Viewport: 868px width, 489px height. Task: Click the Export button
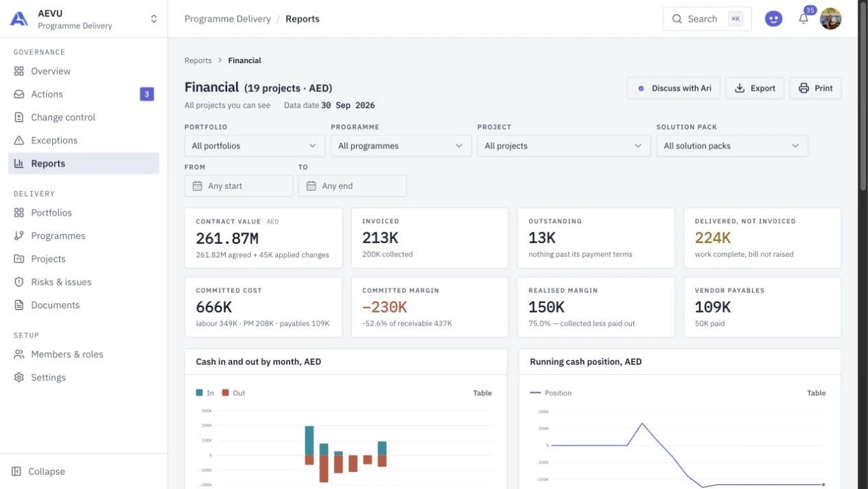pos(755,88)
